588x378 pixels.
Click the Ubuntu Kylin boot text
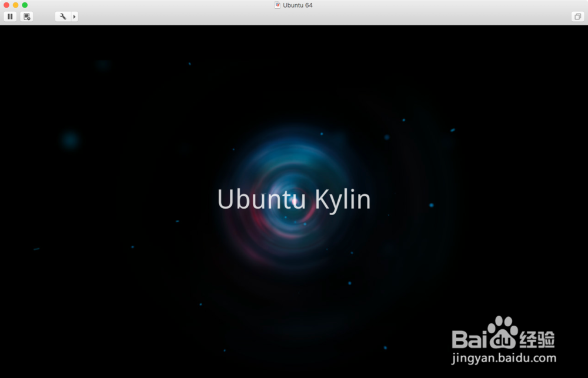[294, 200]
